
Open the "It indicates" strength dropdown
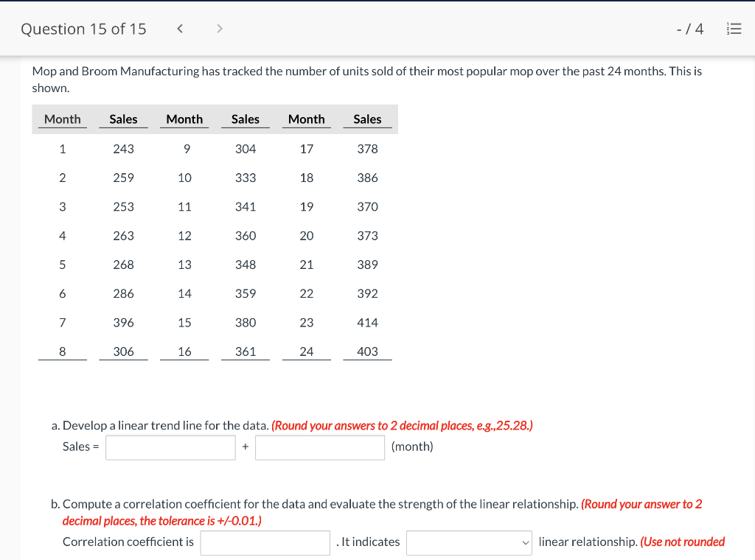(468, 542)
